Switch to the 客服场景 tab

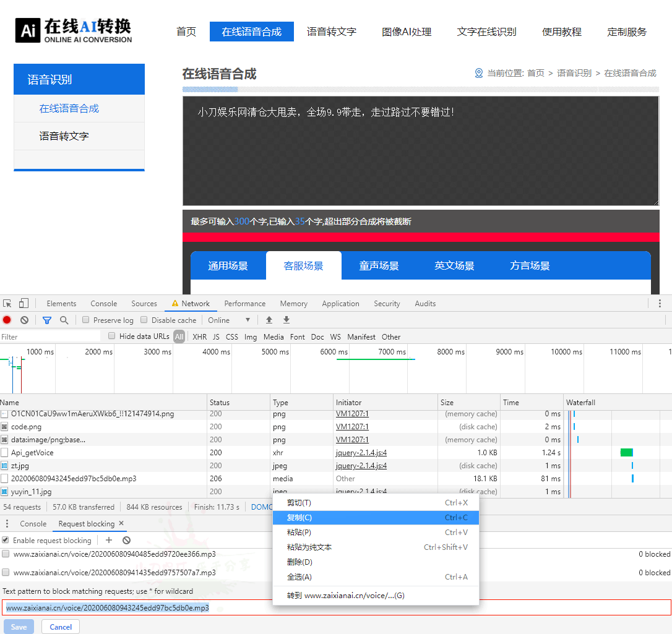[303, 266]
